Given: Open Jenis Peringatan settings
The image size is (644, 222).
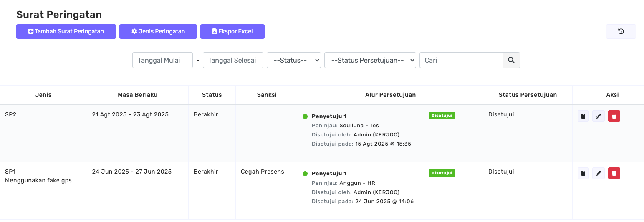Looking at the screenshot, I should click(x=158, y=31).
